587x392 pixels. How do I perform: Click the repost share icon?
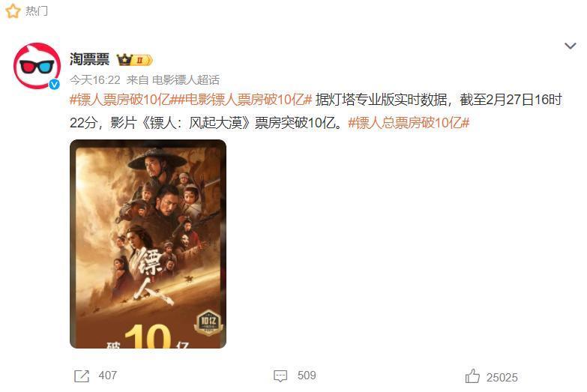click(x=82, y=376)
